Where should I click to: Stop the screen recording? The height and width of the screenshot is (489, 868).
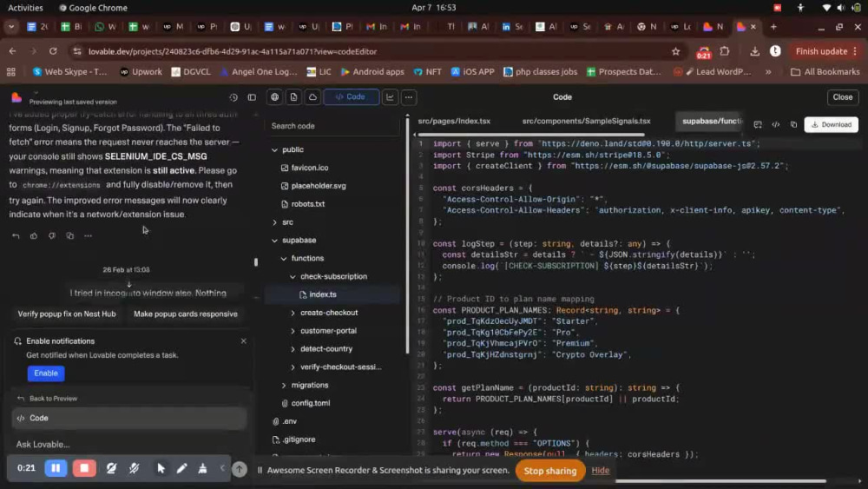click(x=84, y=468)
